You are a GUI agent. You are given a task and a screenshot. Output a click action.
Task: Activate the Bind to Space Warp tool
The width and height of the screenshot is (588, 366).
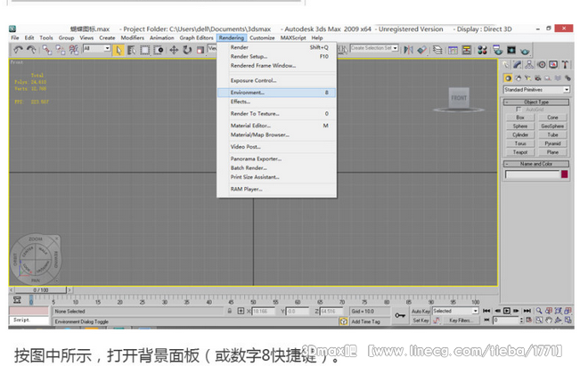click(74, 50)
